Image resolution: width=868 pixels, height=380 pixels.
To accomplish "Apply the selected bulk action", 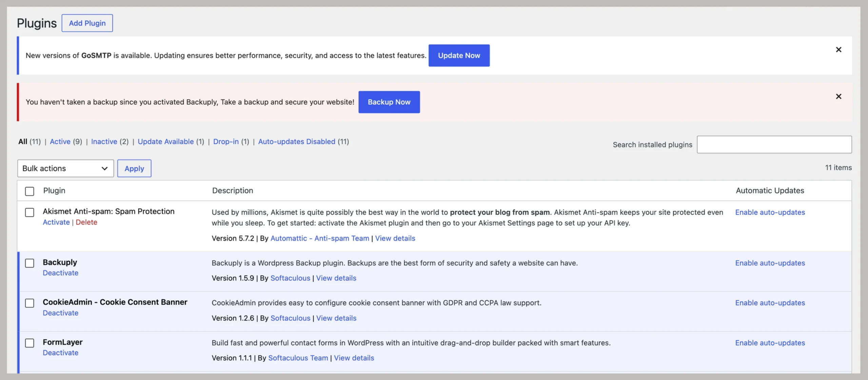I will (x=134, y=168).
